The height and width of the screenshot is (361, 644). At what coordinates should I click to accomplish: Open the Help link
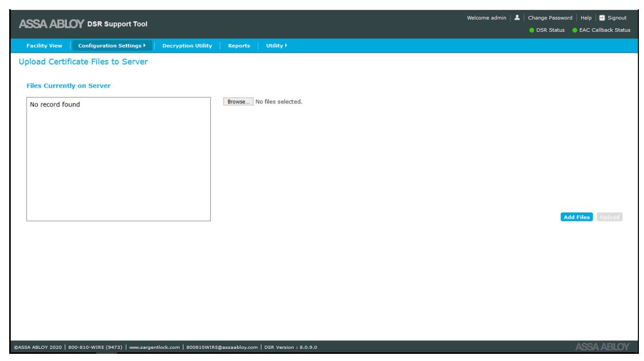[x=586, y=18]
